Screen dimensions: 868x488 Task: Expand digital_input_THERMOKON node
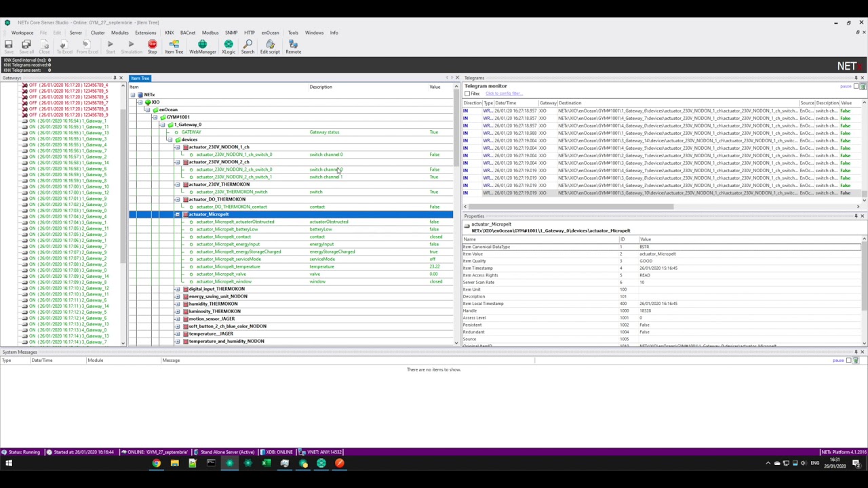[x=177, y=289]
